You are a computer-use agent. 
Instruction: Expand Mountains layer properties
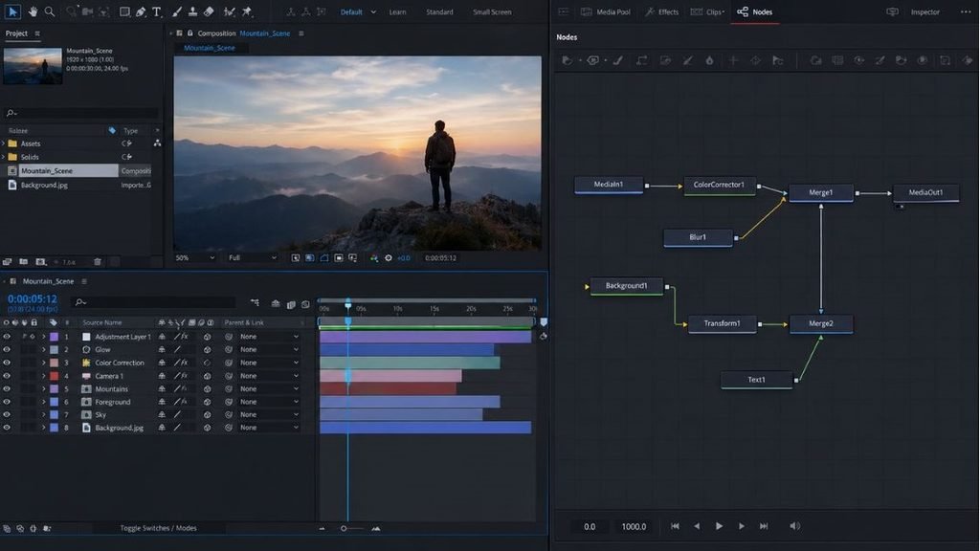[x=44, y=388]
